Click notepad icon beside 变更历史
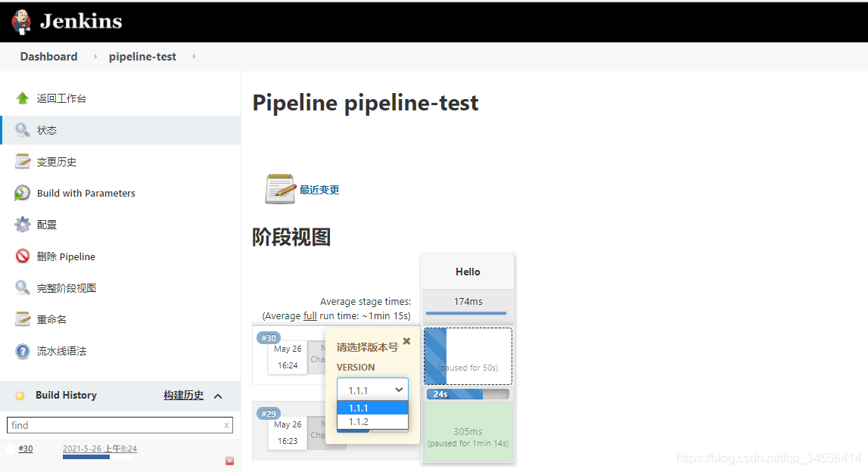 (x=22, y=162)
